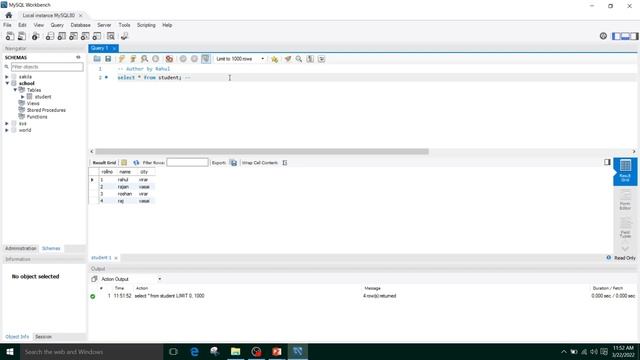Click the open SQL script toolbar icon

22,36
